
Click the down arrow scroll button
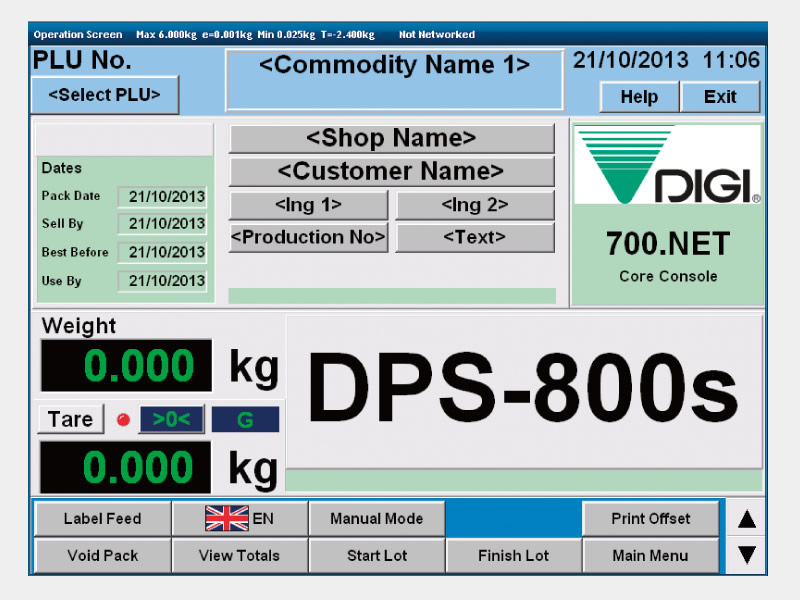[x=746, y=555]
